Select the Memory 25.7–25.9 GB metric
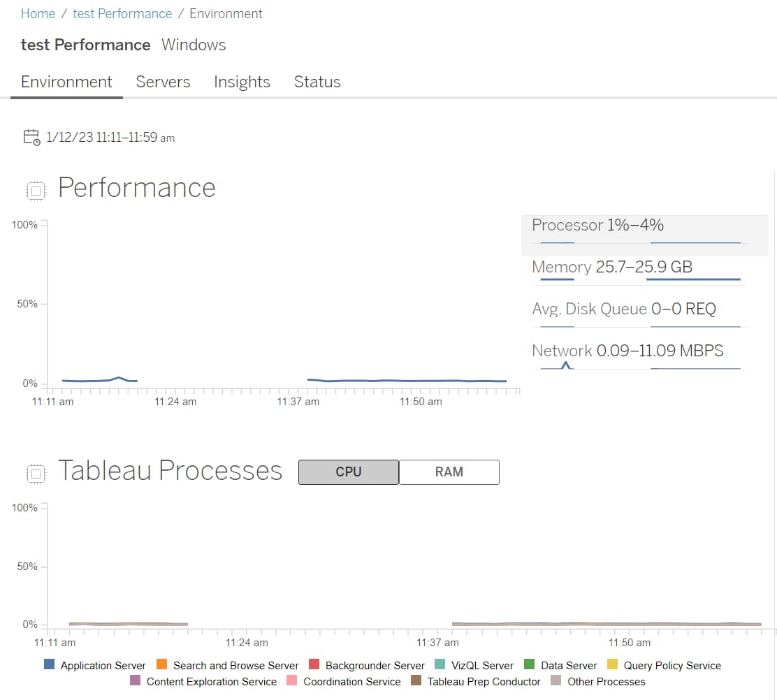 [x=639, y=272]
